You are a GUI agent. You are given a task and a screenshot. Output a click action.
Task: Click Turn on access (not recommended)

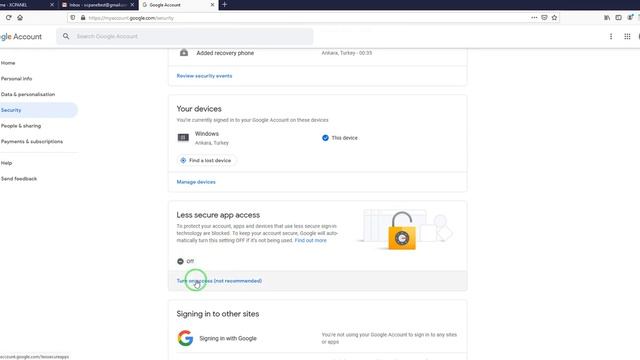tap(219, 281)
